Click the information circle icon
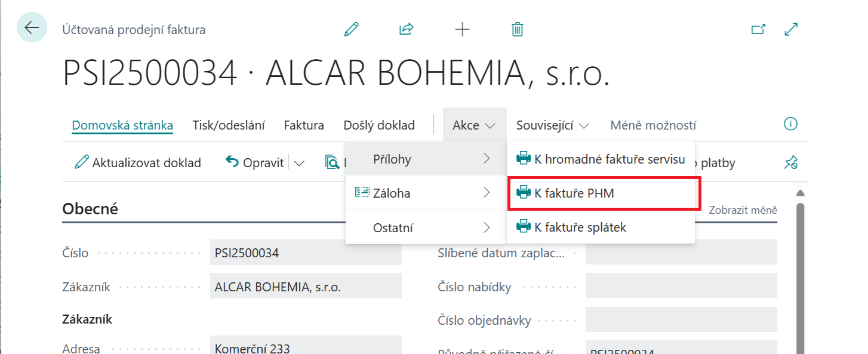This screenshot has height=354, width=868. click(x=790, y=124)
